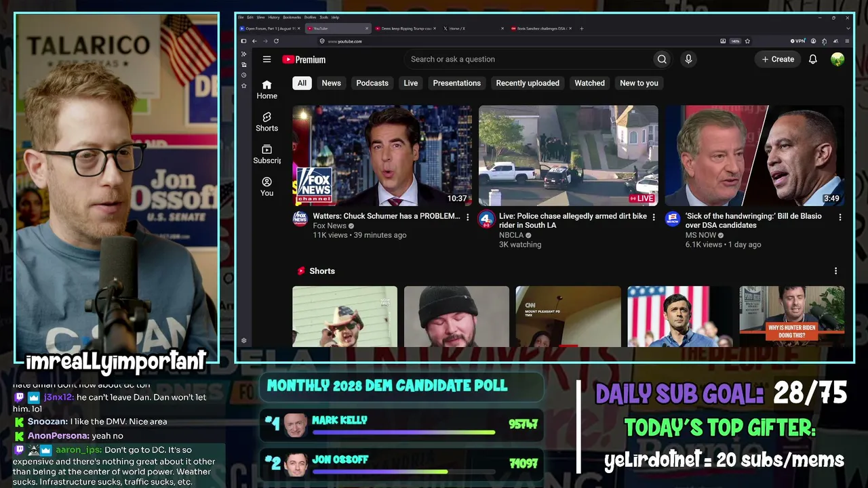The height and width of the screenshot is (488, 868).
Task: Click the www.youtube.com address bar
Action: click(522, 41)
